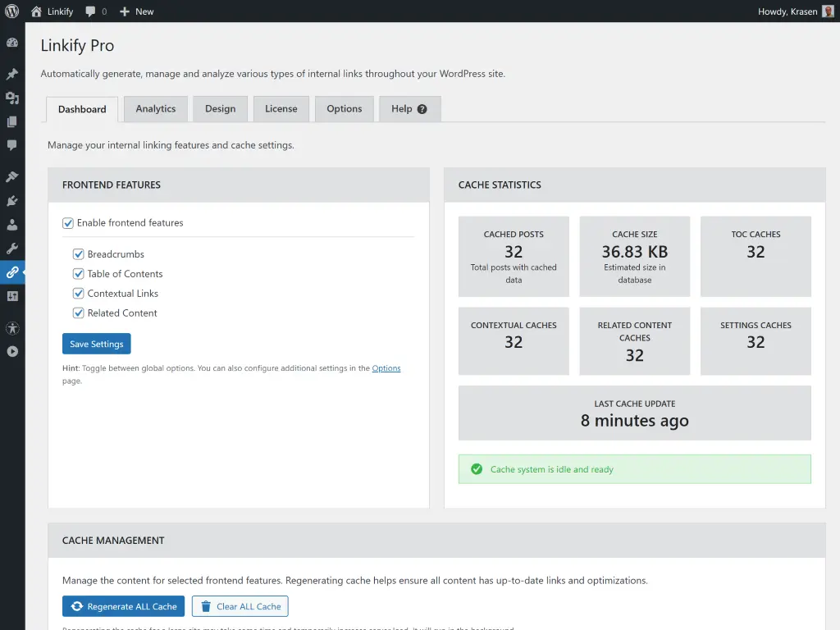This screenshot has height=630, width=840.
Task: Open Appearance with the paintbrush icon
Action: coord(11,176)
